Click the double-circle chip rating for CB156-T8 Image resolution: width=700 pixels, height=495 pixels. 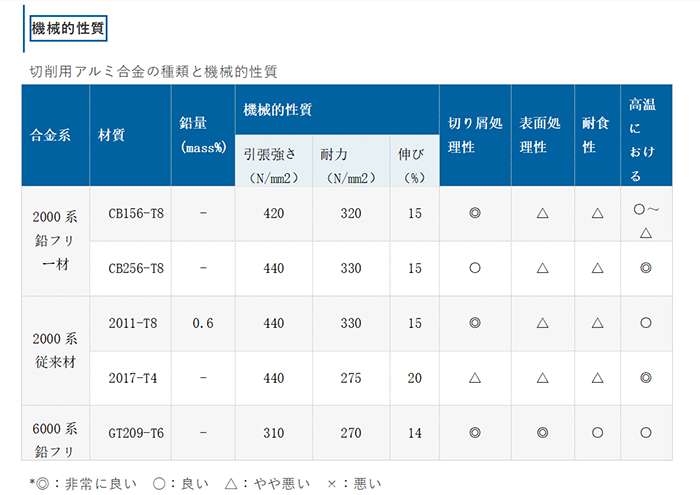[x=475, y=213]
